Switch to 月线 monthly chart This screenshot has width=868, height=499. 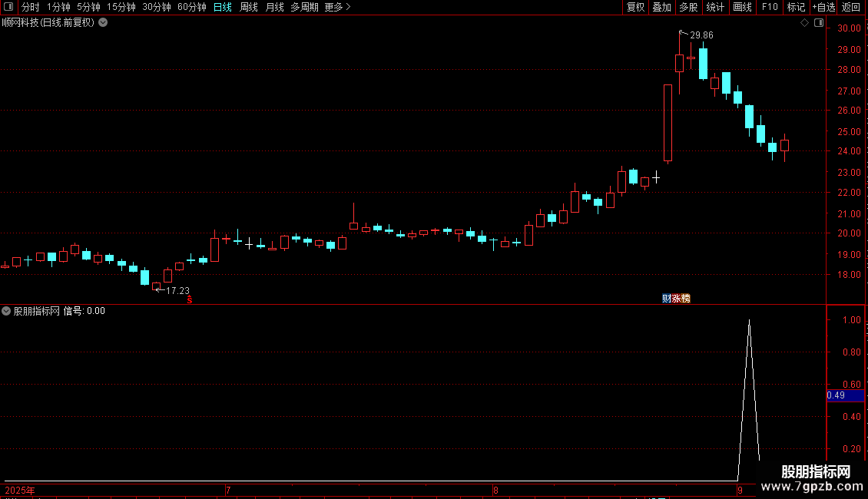tap(274, 7)
